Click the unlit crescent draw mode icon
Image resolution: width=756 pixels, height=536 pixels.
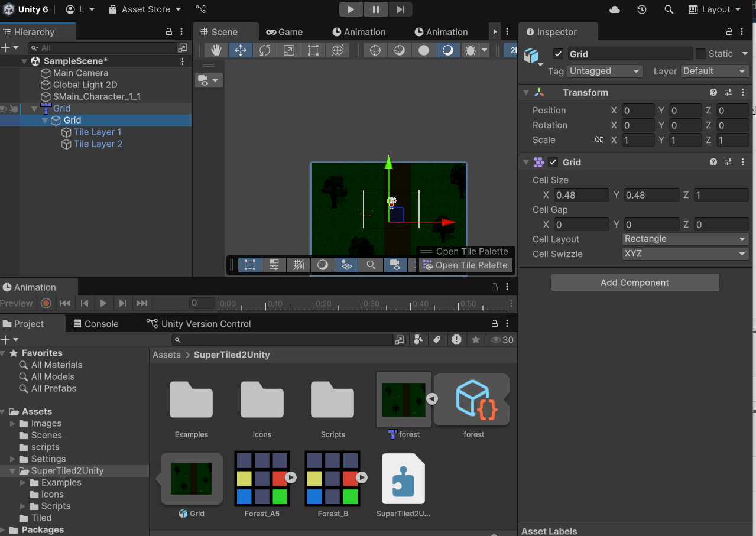click(x=448, y=50)
